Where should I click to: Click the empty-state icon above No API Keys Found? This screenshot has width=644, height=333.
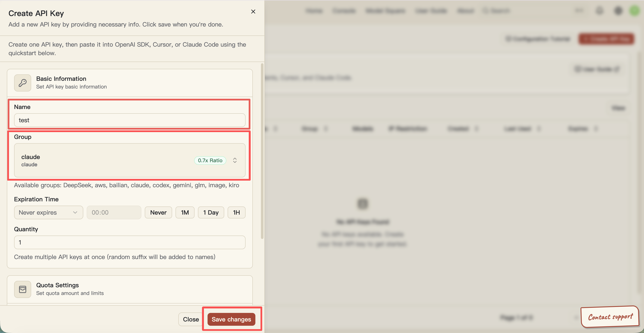[x=363, y=204]
